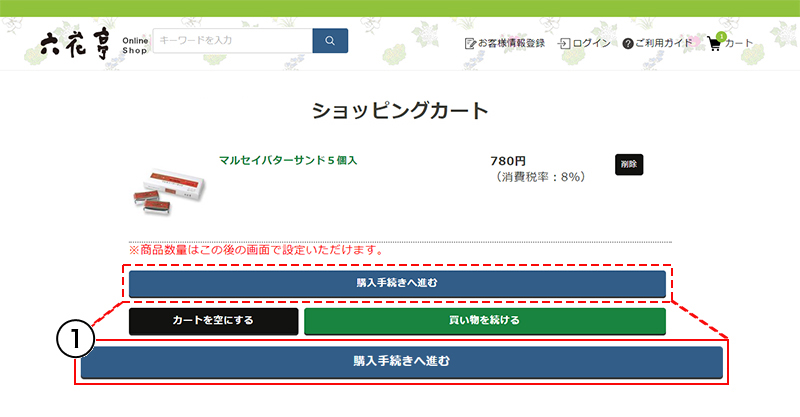The height and width of the screenshot is (417, 800).
Task: Open the カート link text
Action: 739,43
